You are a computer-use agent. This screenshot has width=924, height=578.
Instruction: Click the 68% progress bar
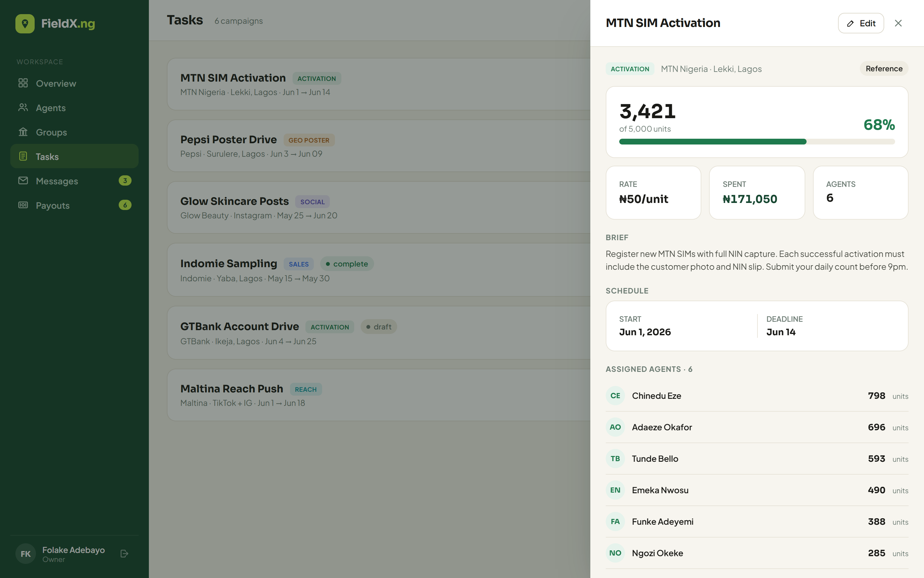click(x=757, y=142)
